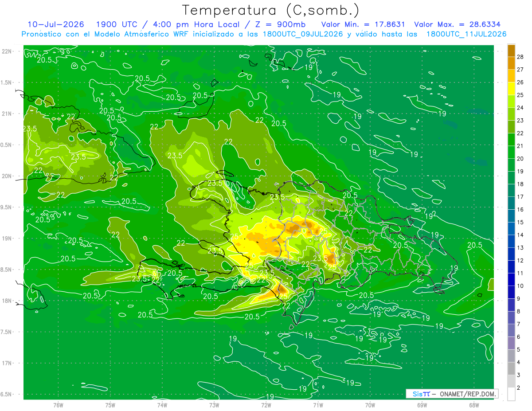Pick the yellow swatch between 25 and 26
532x411 pixels.
511,89
